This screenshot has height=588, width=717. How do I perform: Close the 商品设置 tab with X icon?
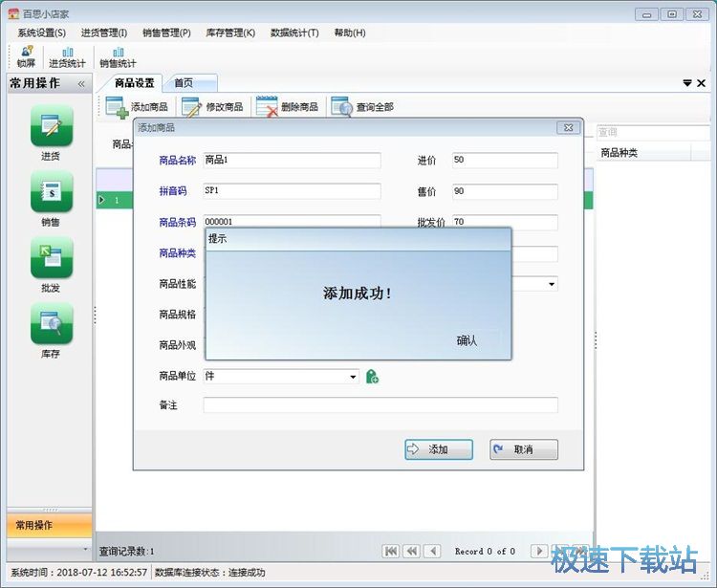pyautogui.click(x=701, y=83)
